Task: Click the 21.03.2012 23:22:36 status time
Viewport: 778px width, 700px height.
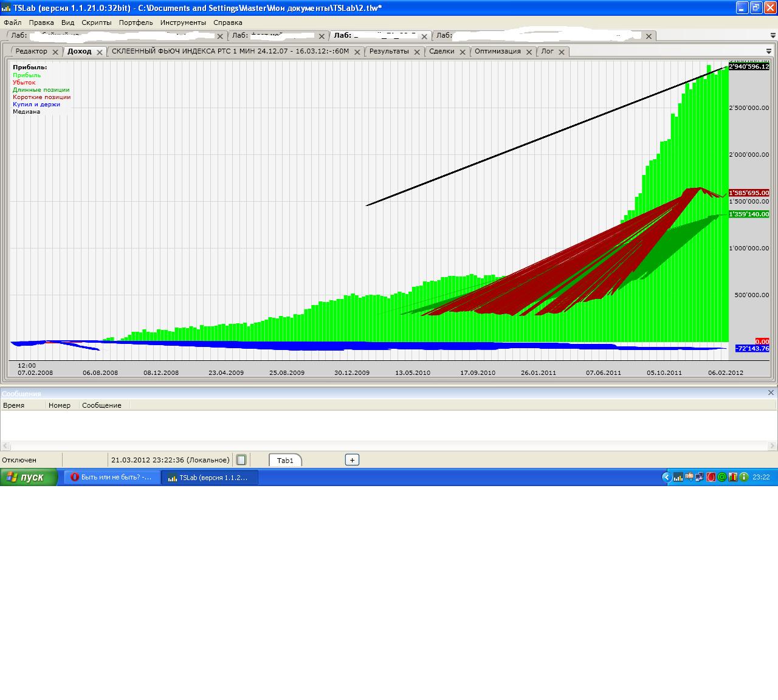Action: [170, 460]
